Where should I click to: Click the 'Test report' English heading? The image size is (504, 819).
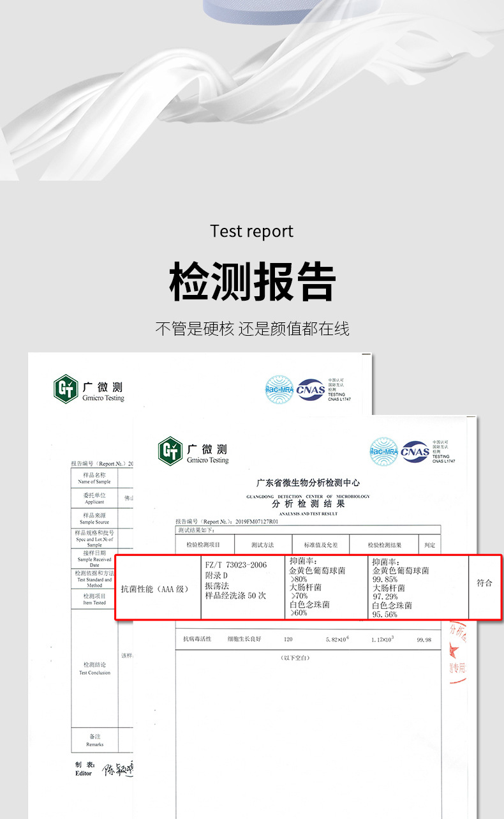pyautogui.click(x=252, y=231)
